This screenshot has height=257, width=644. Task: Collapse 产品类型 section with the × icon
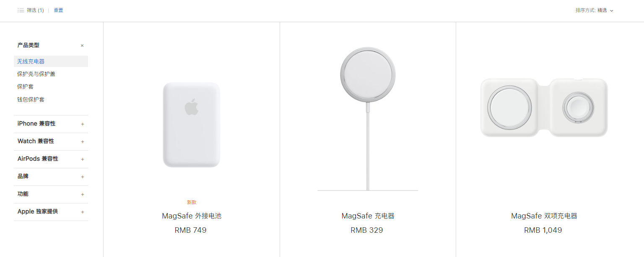(82, 46)
